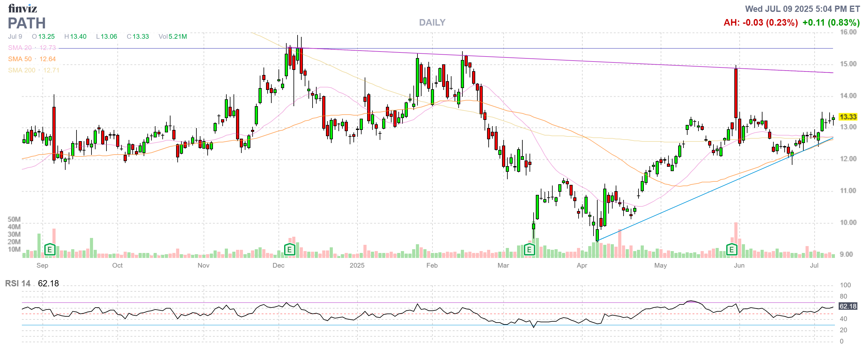Click the after-hours AH price change text
The height and width of the screenshot is (351, 868).
tap(760, 22)
